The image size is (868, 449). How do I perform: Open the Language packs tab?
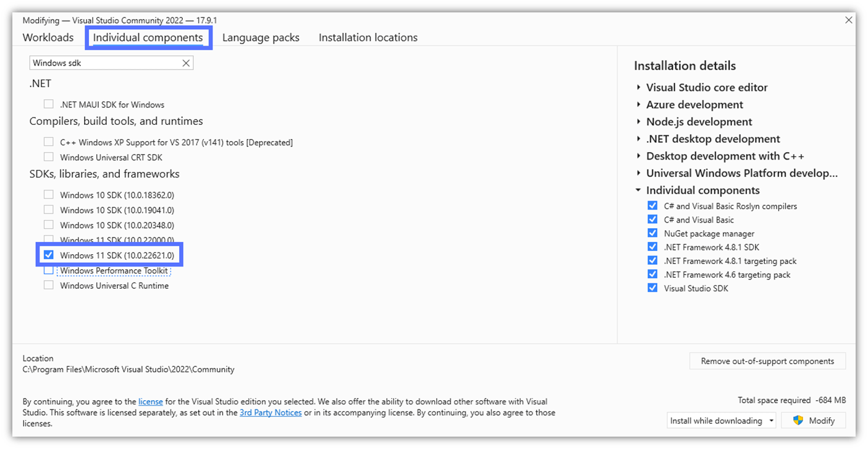click(x=261, y=37)
